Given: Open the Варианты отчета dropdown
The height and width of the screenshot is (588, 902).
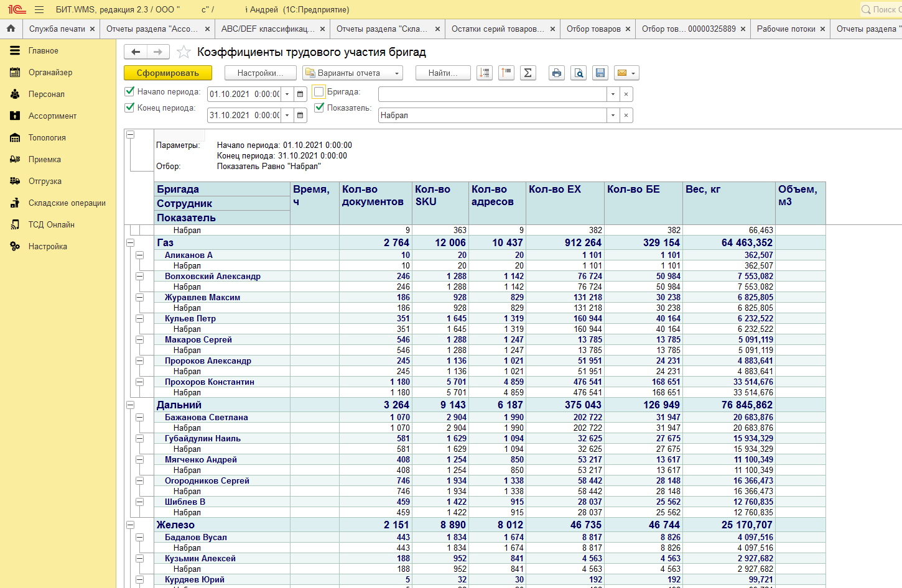Looking at the screenshot, I should tap(353, 73).
